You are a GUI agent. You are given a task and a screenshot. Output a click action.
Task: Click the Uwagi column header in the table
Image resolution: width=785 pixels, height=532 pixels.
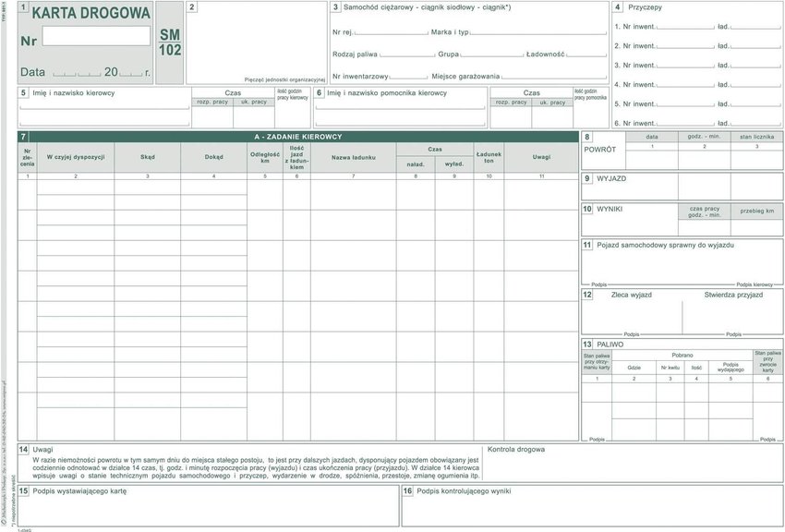541,157
